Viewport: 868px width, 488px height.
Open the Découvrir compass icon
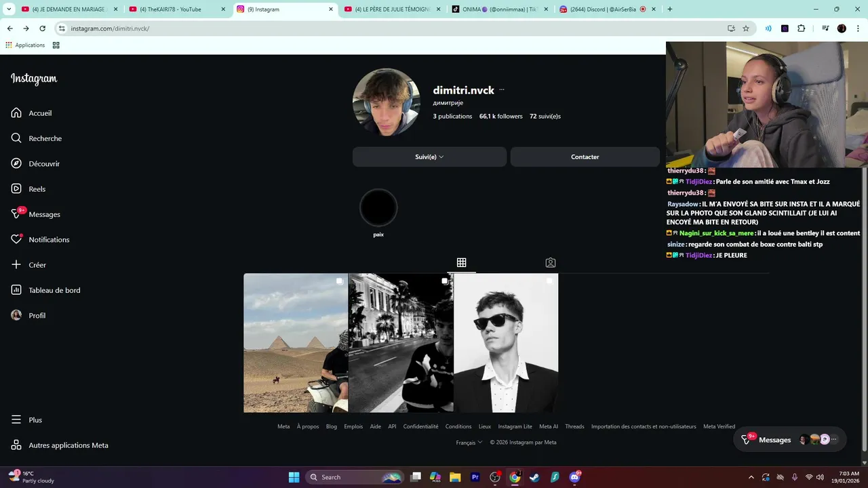[x=16, y=163]
